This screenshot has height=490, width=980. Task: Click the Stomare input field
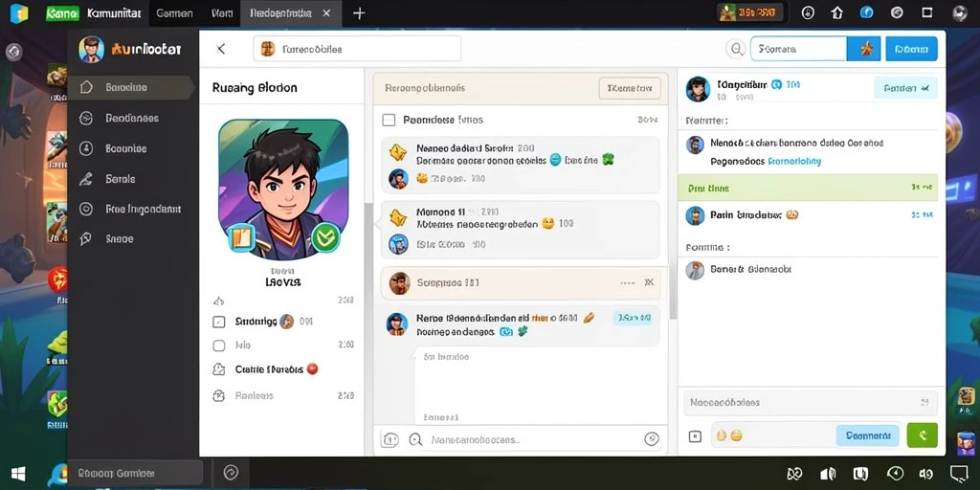pos(799,49)
